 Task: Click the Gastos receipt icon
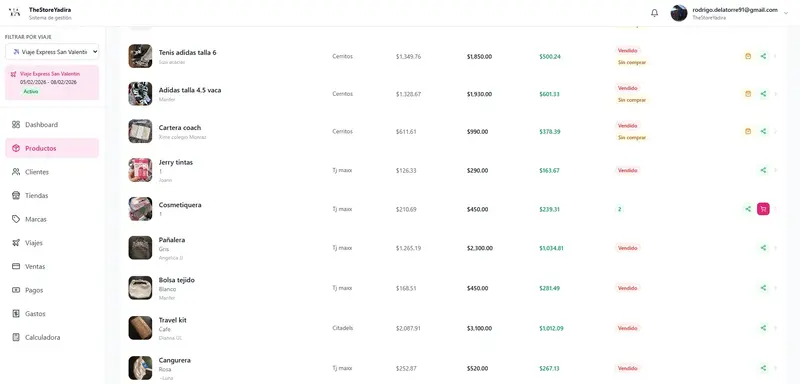coord(16,314)
